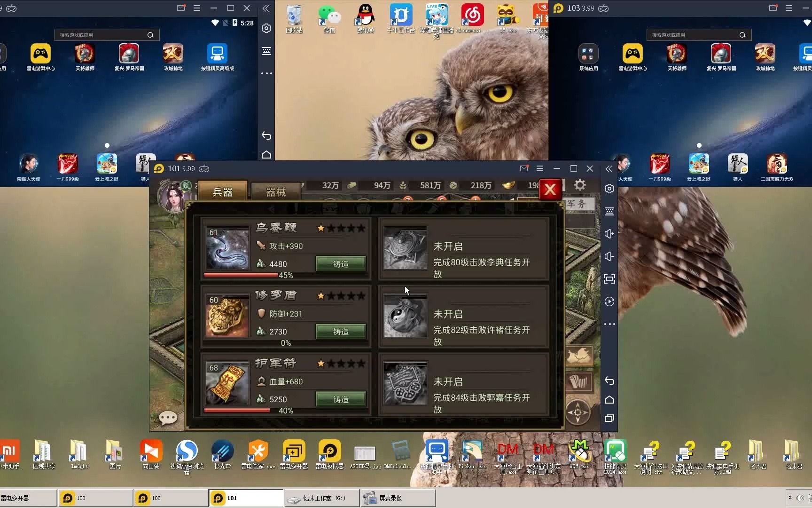Open operation recorder in emulator 101 sidebar
Screen dimensions: 812x508
point(609,302)
